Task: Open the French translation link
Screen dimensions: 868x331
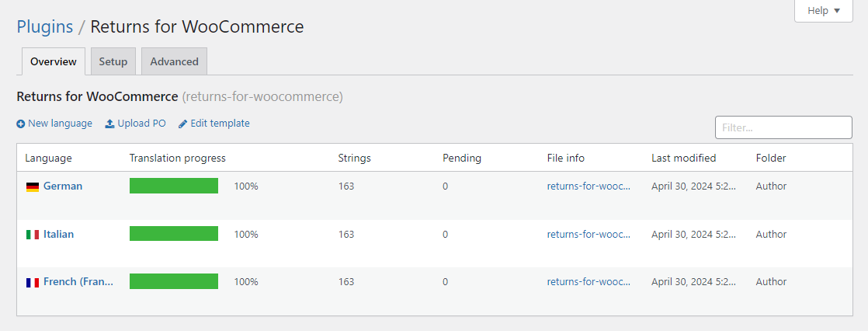Action: click(78, 282)
